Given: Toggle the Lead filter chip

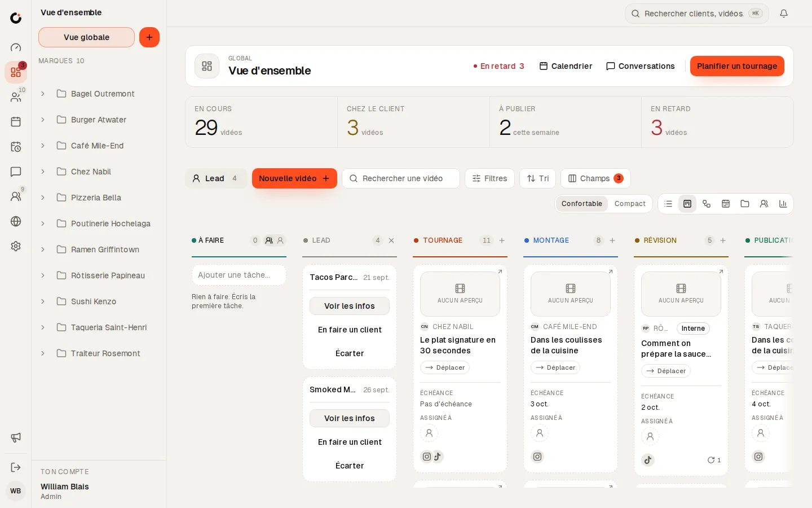Looking at the screenshot, I should click(x=216, y=178).
